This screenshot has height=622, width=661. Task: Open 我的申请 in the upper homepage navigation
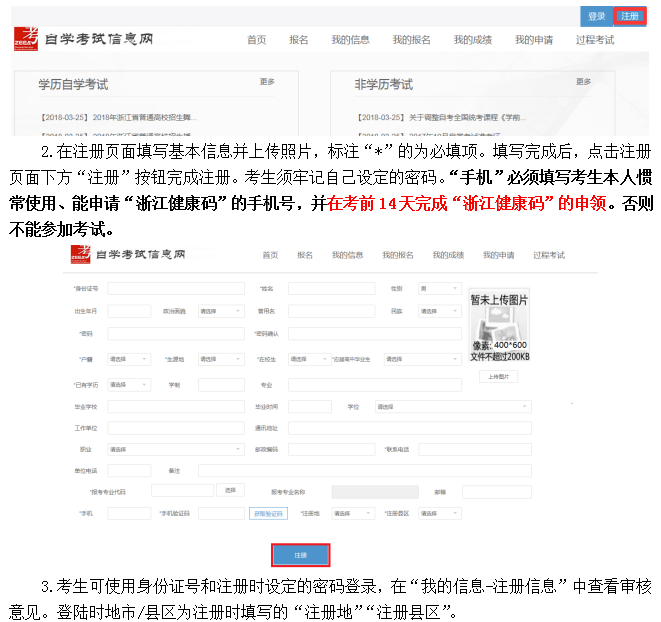point(534,40)
